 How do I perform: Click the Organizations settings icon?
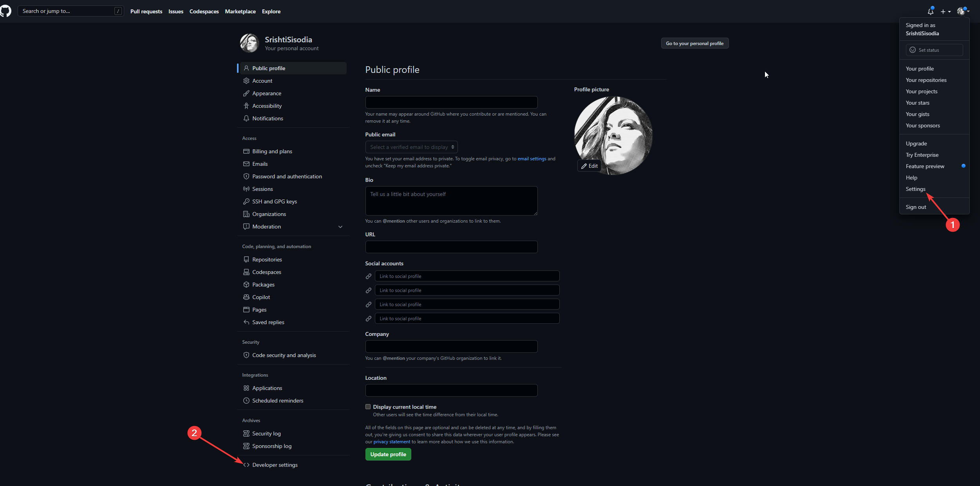point(246,214)
